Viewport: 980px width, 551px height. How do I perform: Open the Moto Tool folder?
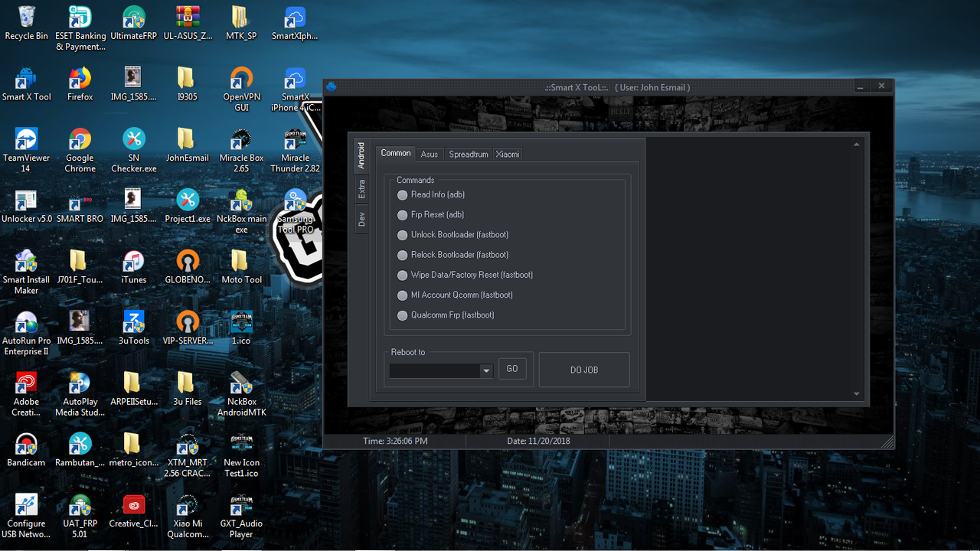click(x=241, y=267)
